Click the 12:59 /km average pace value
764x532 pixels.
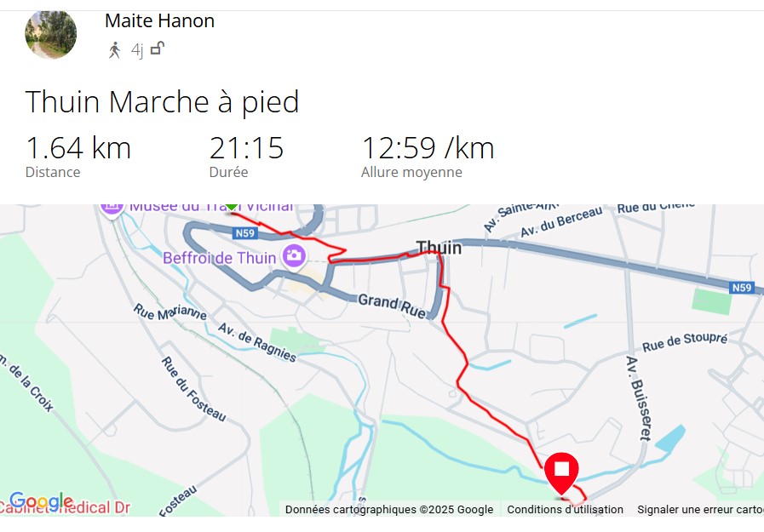coord(428,148)
